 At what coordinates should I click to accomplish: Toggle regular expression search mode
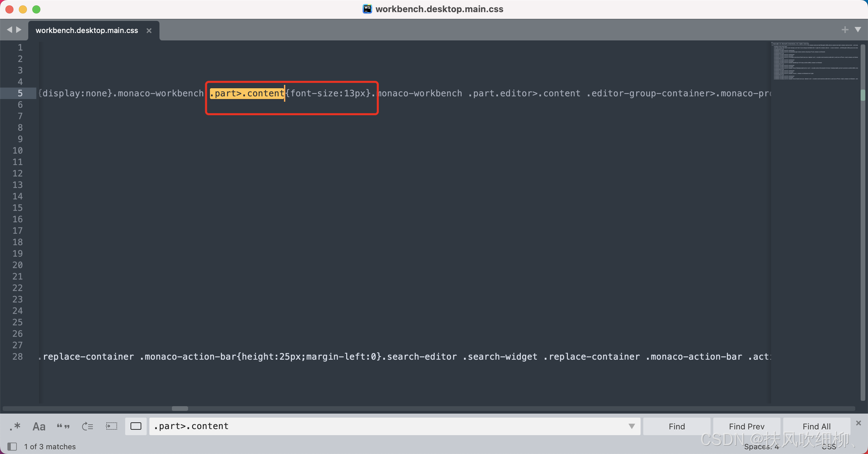[15, 426]
